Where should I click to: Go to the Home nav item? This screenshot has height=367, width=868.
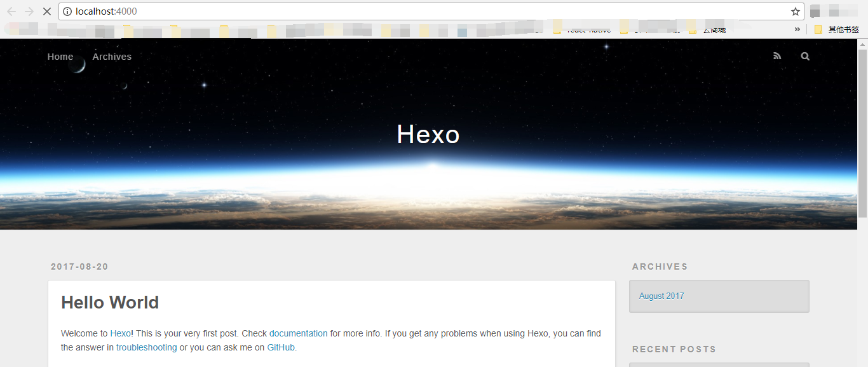[60, 57]
